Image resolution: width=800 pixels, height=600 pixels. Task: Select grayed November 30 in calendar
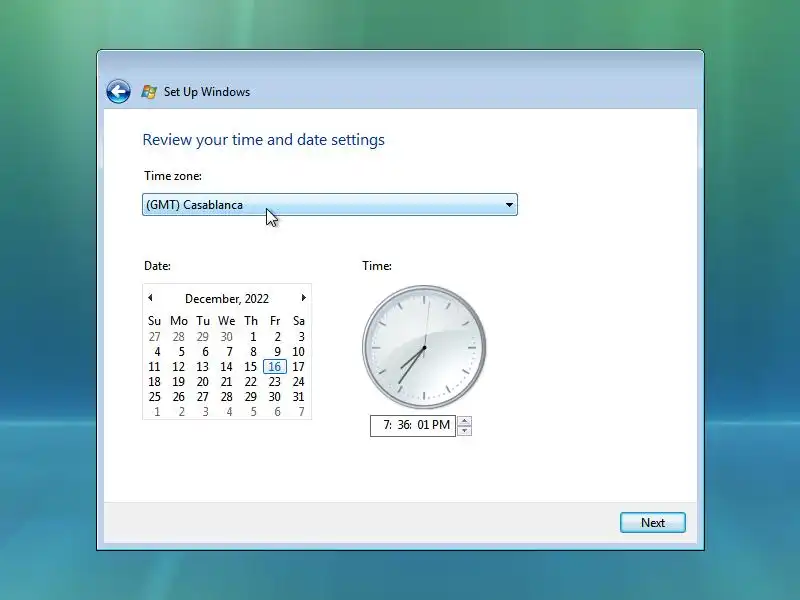227,337
